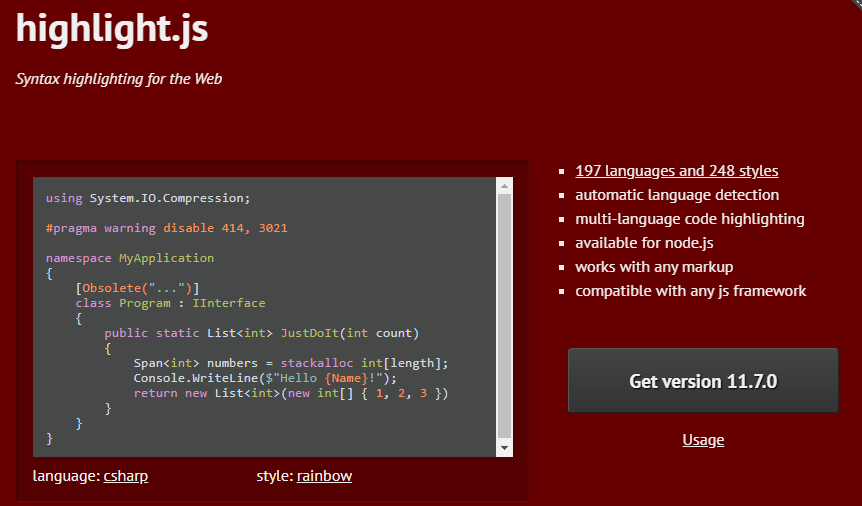Screen dimensions: 862x506
Task: Click the 'language:' label
Action: pos(67,476)
